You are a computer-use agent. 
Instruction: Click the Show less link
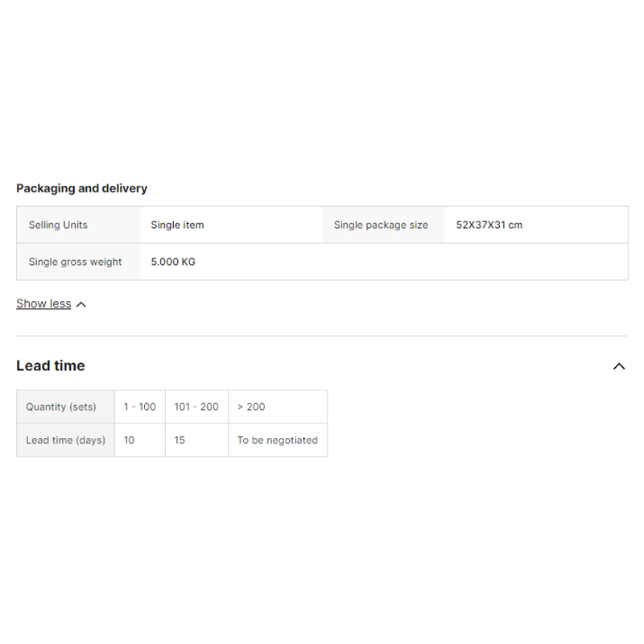tap(43, 303)
